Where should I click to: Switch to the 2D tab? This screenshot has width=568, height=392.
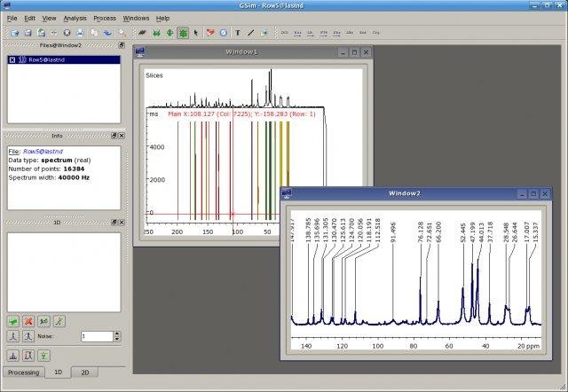(x=85, y=372)
